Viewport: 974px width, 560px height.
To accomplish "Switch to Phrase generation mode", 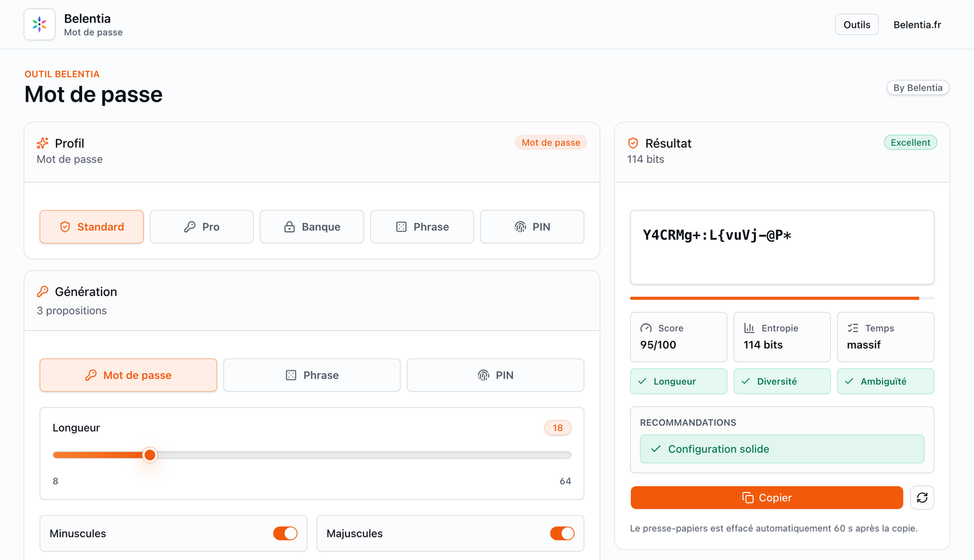I will pyautogui.click(x=312, y=375).
